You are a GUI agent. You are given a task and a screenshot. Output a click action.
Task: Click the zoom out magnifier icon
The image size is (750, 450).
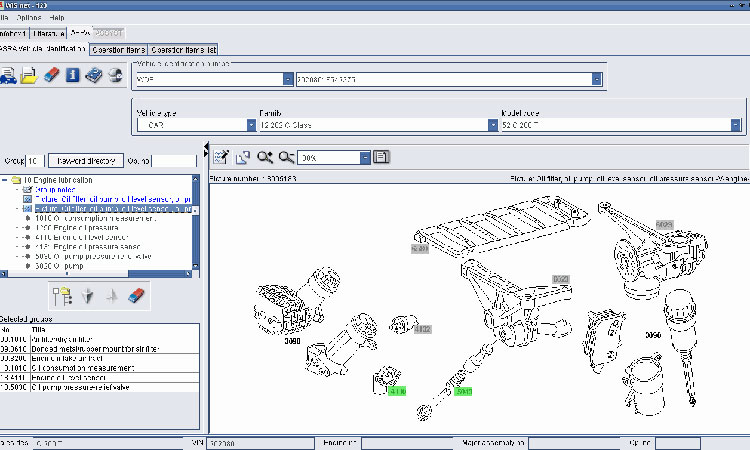[287, 157]
